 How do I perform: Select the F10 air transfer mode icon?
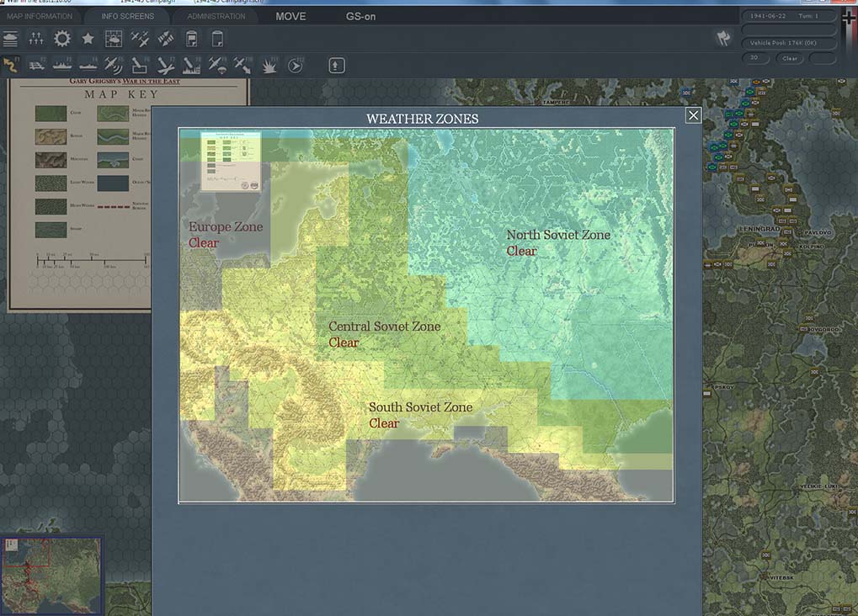point(243,65)
